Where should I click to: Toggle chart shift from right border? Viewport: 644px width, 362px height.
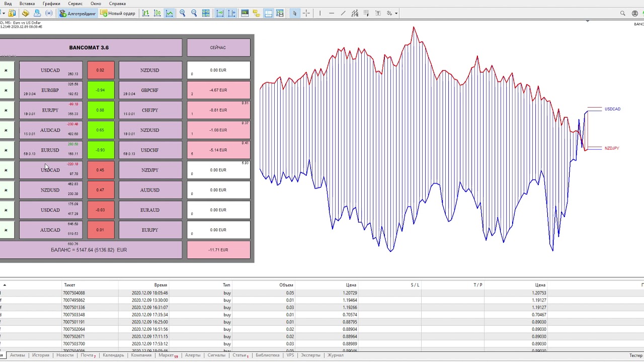click(231, 14)
